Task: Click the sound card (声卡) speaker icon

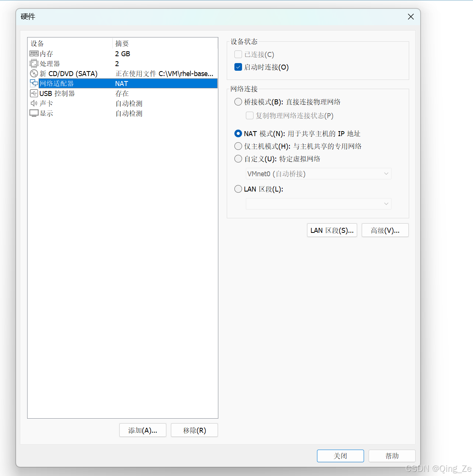Action: (34, 103)
